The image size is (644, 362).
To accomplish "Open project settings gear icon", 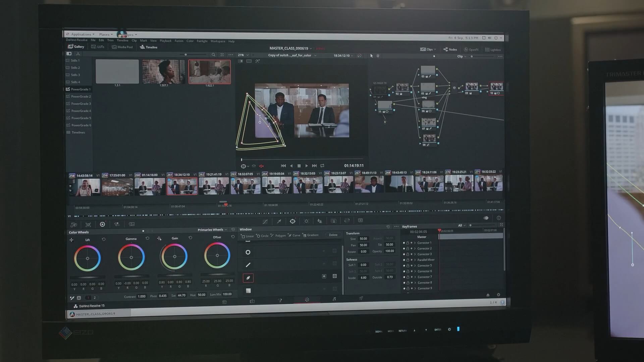I will click(x=498, y=295).
